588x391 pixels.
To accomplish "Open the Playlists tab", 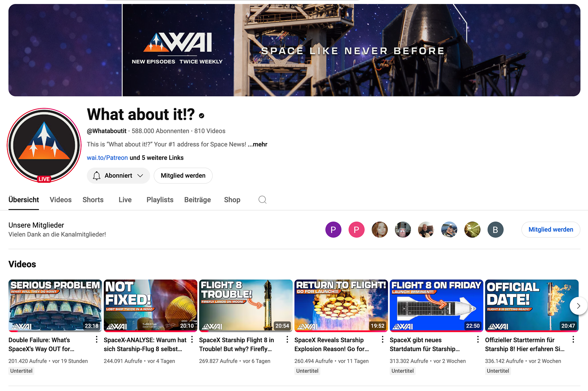I will pos(160,200).
